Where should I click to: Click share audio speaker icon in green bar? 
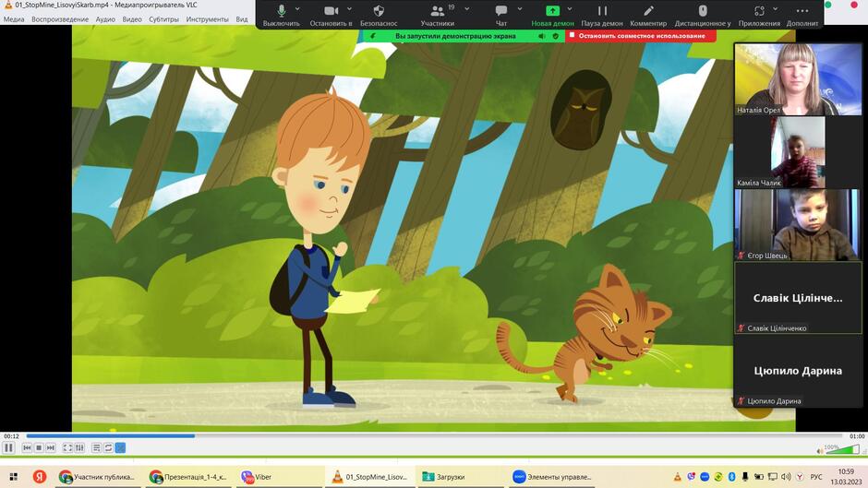541,36
